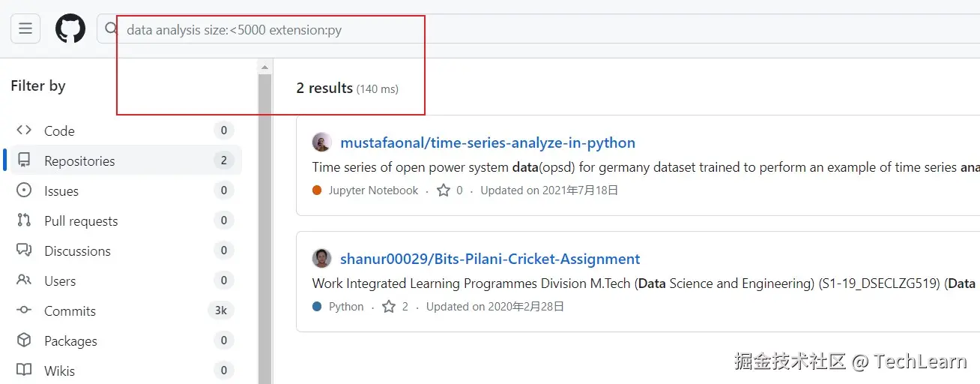Open mustafaonal/time-series-analyze-in-python repository link
This screenshot has height=384, width=980.
pyautogui.click(x=488, y=142)
